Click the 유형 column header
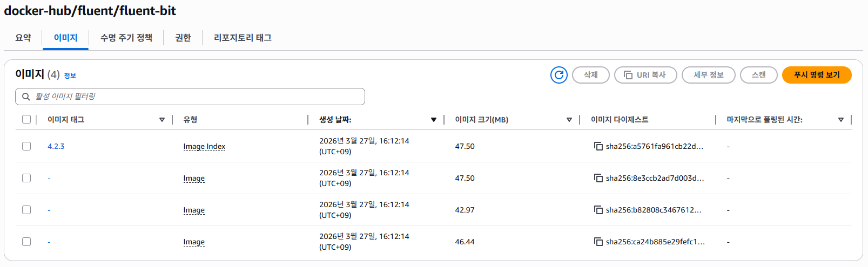Screen dimensions: 868x267 190,120
